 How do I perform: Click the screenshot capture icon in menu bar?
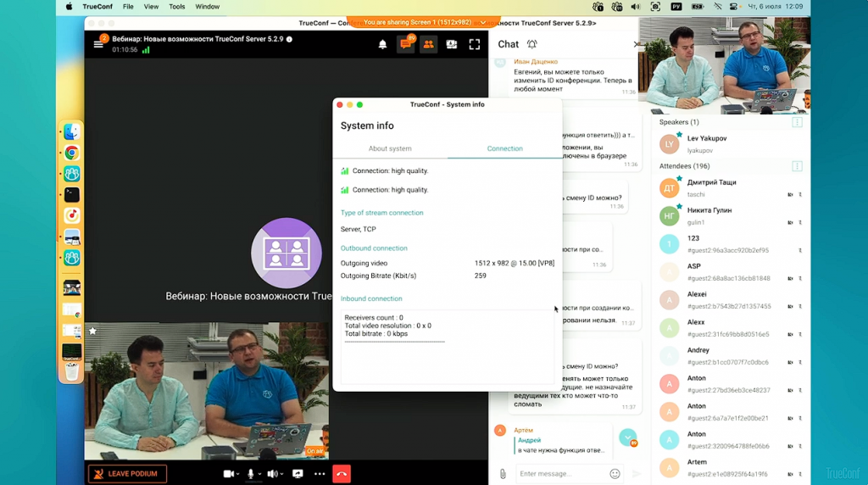pos(655,7)
